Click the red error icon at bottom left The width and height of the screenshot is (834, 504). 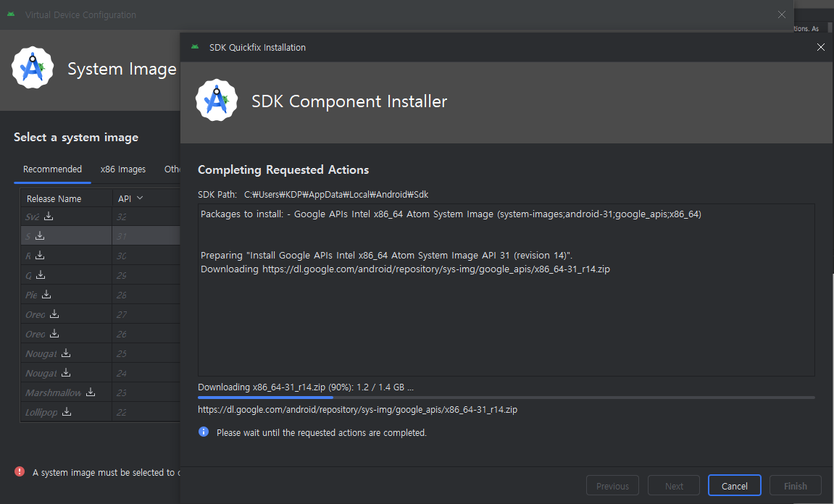click(20, 471)
